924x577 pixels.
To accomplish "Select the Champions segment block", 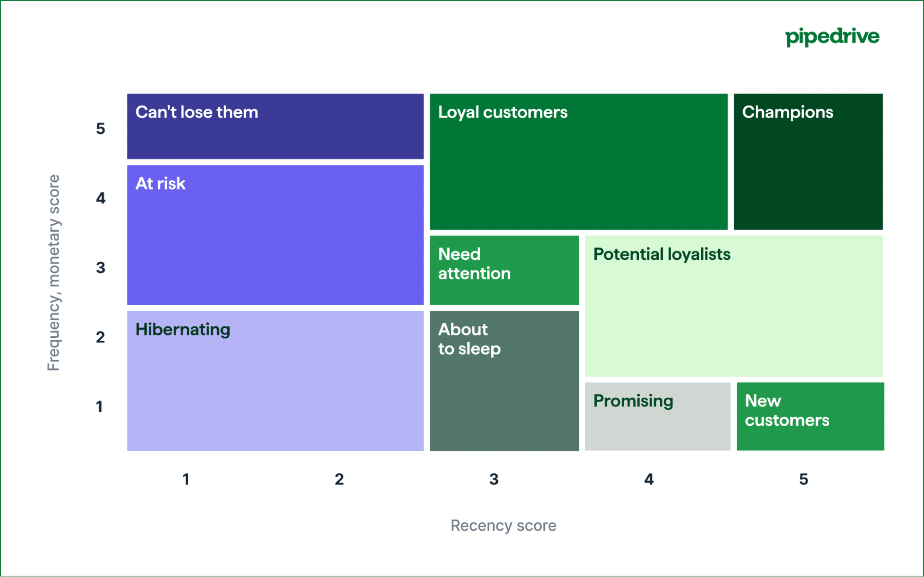I will pyautogui.click(x=808, y=161).
